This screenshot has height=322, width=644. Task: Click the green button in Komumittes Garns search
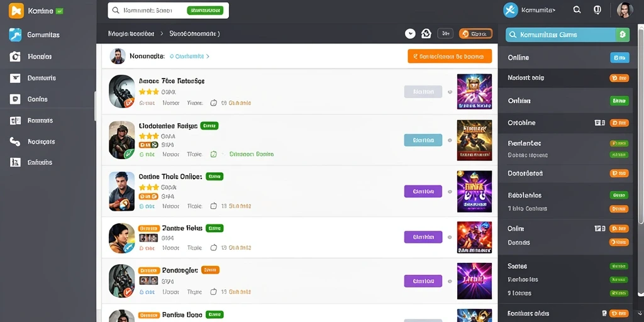pos(623,35)
